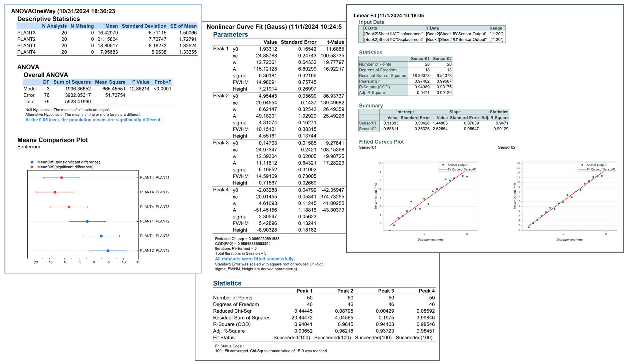Click the green Sensor Output legend symbol for Sensor01
Image resolution: width=629 pixels, height=364 pixels.
click(443, 165)
